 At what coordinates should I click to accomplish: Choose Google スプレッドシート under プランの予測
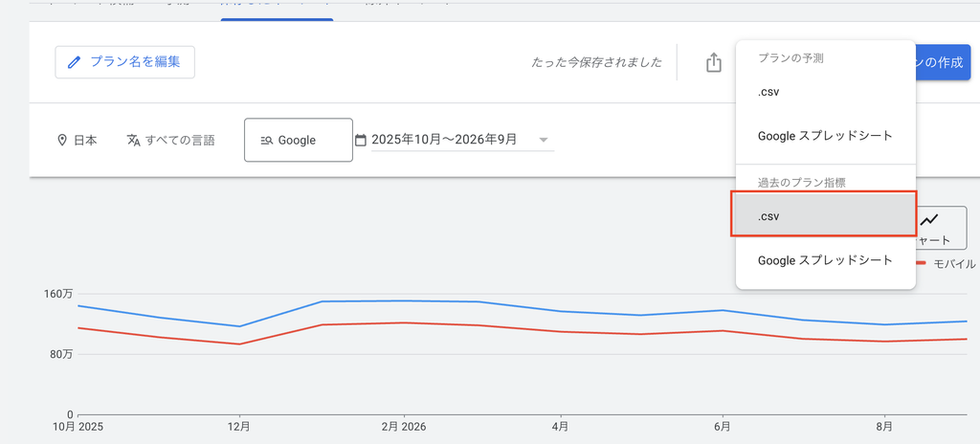826,136
